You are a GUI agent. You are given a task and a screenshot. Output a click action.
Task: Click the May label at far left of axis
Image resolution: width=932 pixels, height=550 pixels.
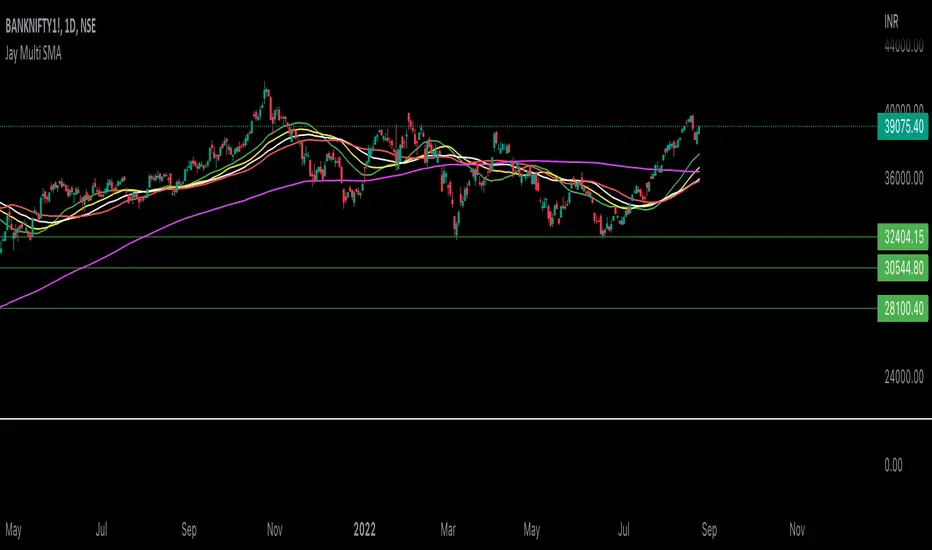(13, 529)
